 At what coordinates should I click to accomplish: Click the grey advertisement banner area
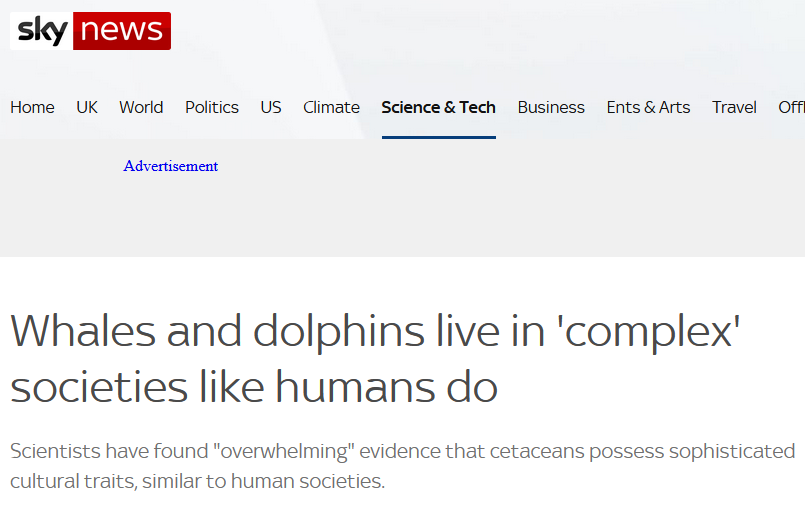click(402, 198)
